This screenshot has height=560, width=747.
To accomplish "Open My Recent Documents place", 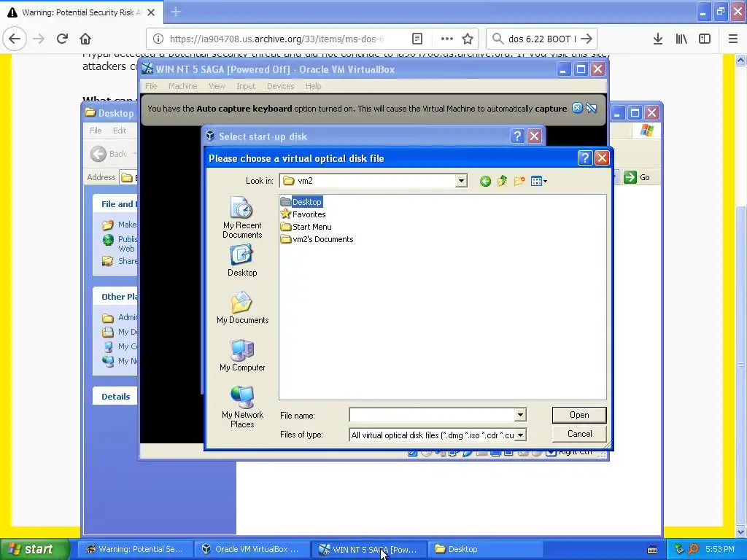I will [242, 217].
